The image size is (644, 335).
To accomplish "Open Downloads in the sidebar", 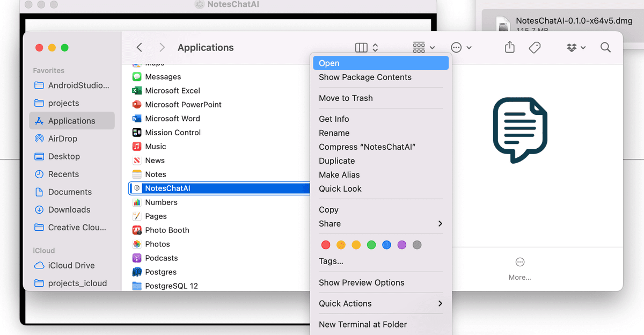I will click(x=72, y=209).
